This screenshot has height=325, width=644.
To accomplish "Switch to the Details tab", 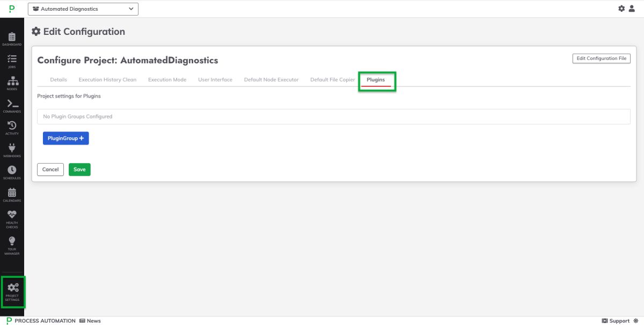I will pos(58,79).
